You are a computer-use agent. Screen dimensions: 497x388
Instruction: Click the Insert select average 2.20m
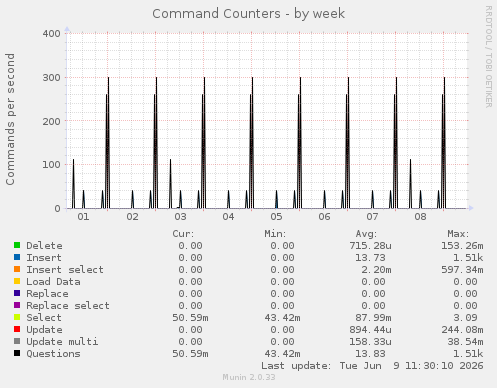(376, 270)
